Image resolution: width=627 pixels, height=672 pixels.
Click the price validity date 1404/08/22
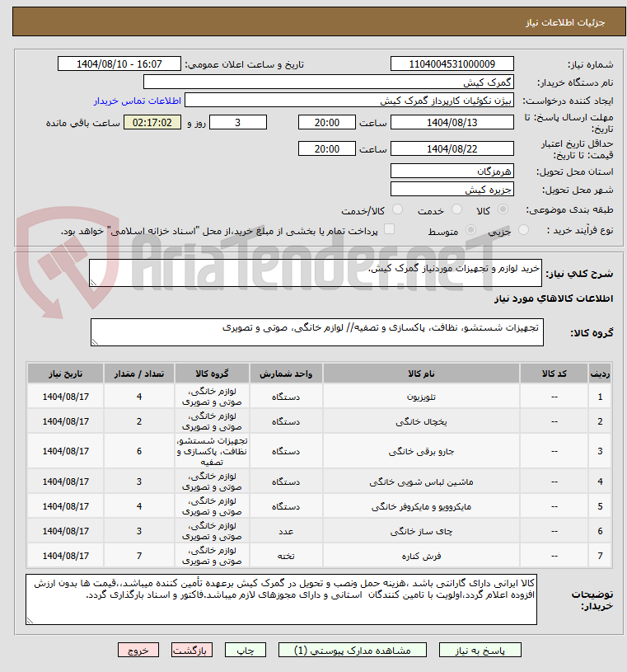pyautogui.click(x=452, y=148)
